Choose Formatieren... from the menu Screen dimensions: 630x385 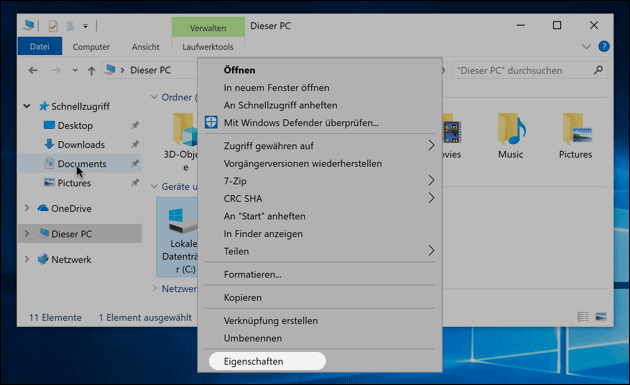pyautogui.click(x=252, y=274)
